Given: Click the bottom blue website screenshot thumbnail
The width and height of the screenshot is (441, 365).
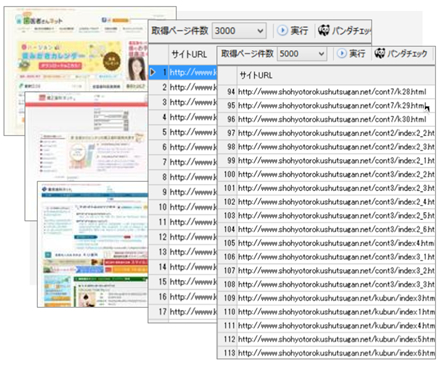Looking at the screenshot, I should 93,244.
